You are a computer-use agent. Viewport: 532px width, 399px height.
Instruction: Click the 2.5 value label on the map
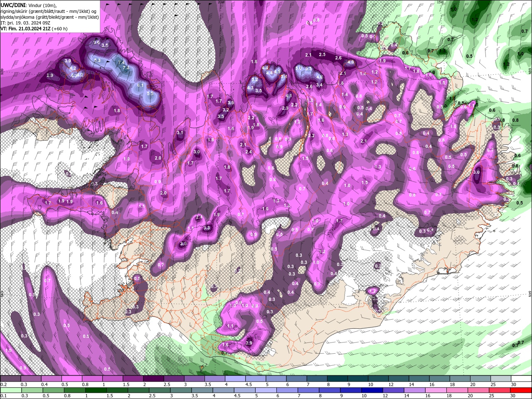pos(322,54)
